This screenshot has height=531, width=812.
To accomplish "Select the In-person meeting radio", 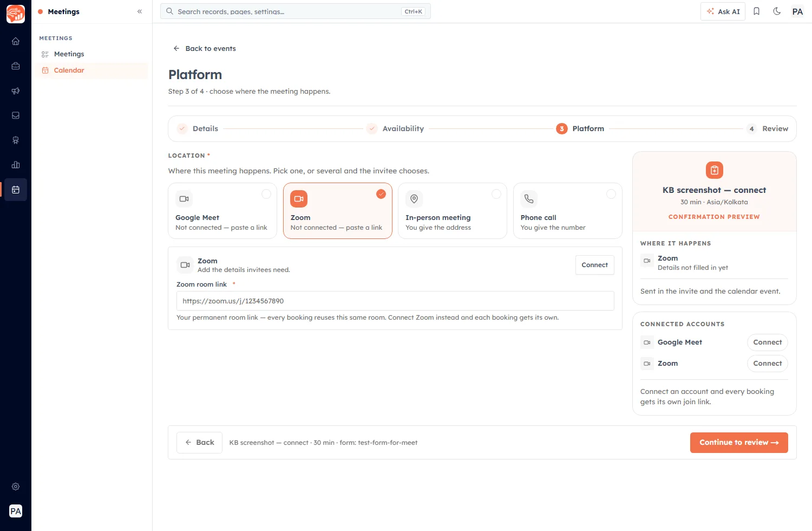I will coord(496,194).
